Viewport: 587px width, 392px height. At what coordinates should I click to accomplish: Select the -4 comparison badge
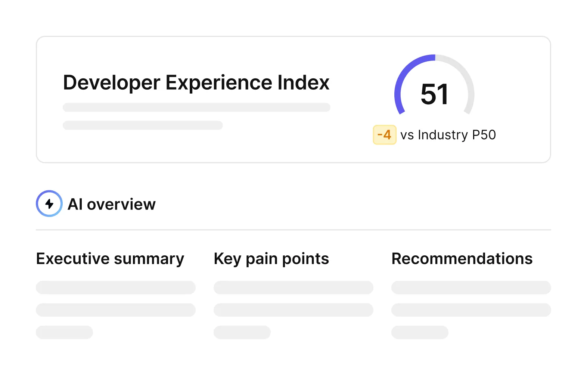tap(384, 135)
